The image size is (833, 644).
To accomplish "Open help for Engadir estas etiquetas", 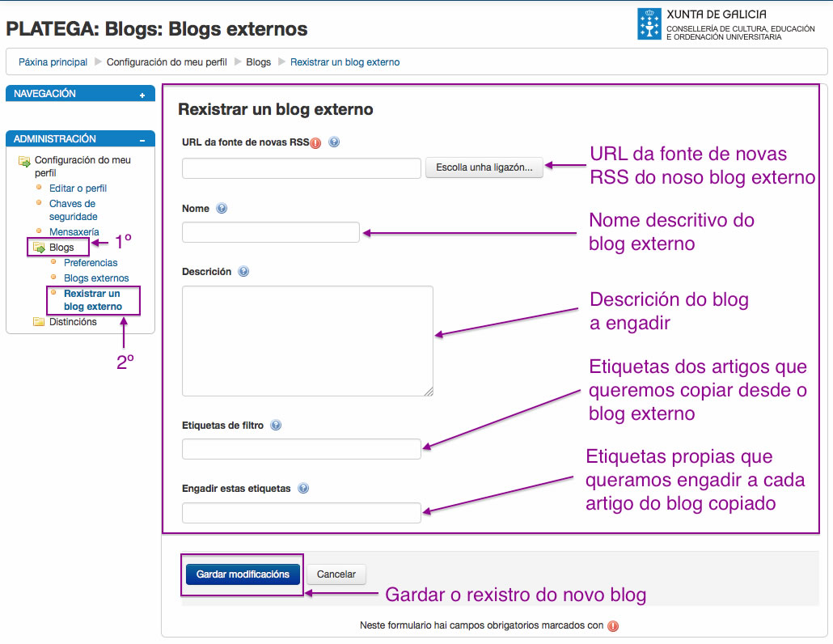I will click(303, 488).
